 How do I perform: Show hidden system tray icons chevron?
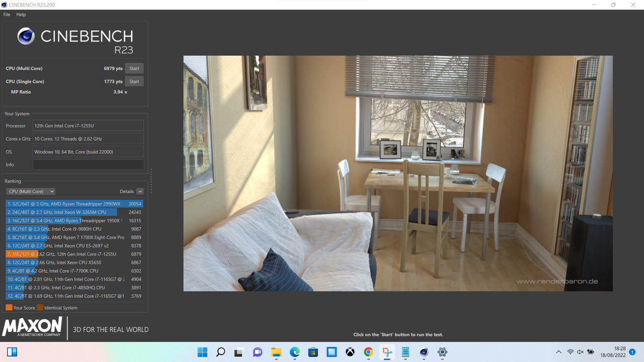pos(558,352)
